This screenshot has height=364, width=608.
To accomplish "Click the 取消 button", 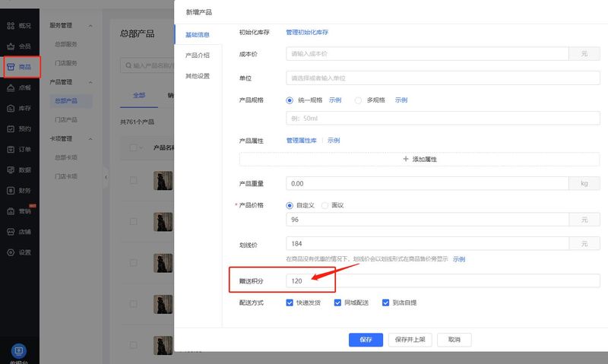I will click(454, 340).
